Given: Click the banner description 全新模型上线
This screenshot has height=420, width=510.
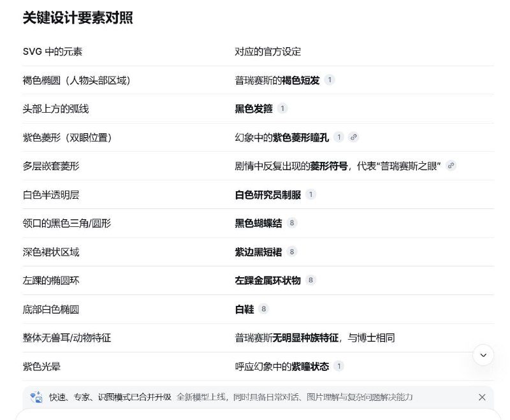Looking at the screenshot, I should pyautogui.click(x=201, y=397).
